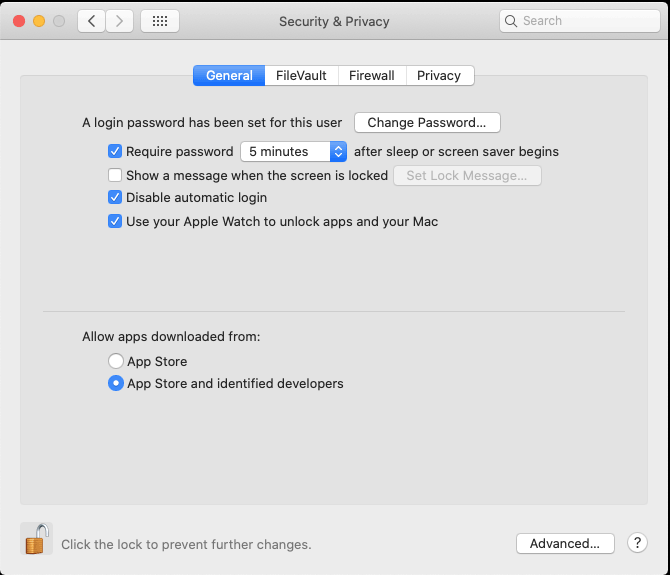The height and width of the screenshot is (575, 670).
Task: Switch to the Firewall tab
Action: tap(371, 76)
